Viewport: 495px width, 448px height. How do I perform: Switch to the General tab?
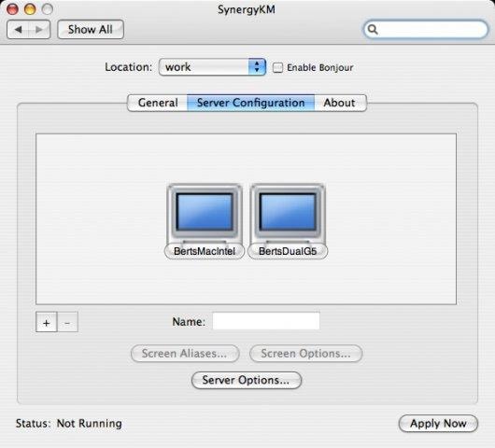158,103
